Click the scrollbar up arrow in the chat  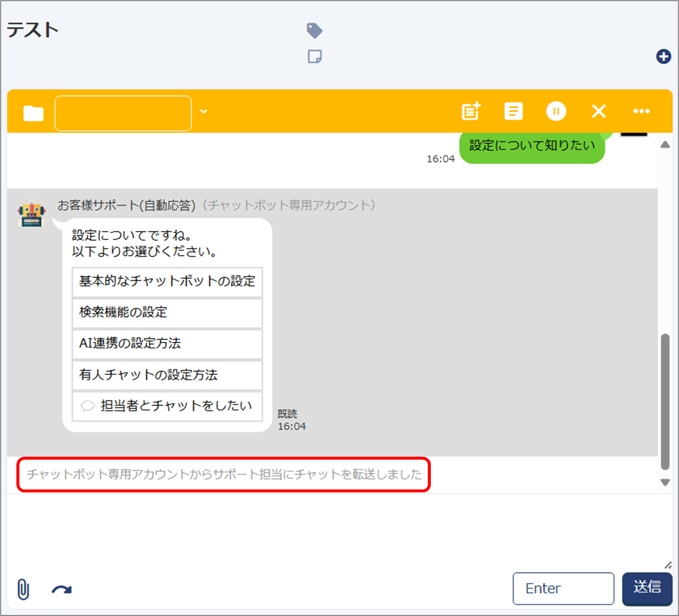[665, 144]
